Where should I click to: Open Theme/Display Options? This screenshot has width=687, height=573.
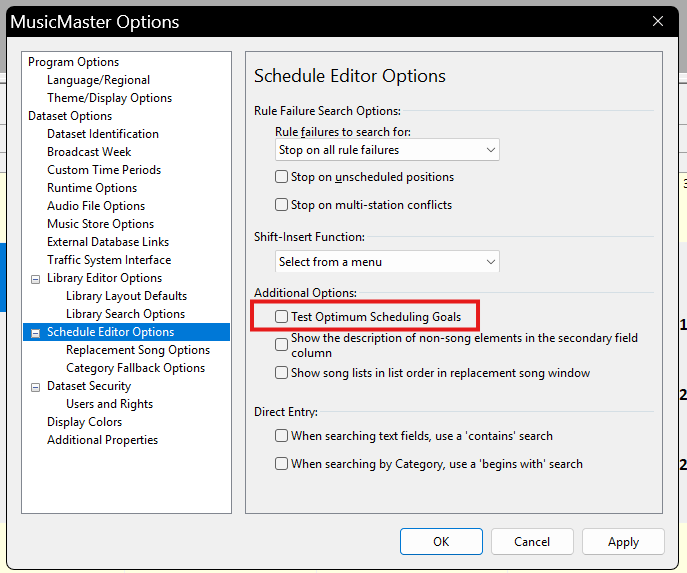tap(110, 98)
